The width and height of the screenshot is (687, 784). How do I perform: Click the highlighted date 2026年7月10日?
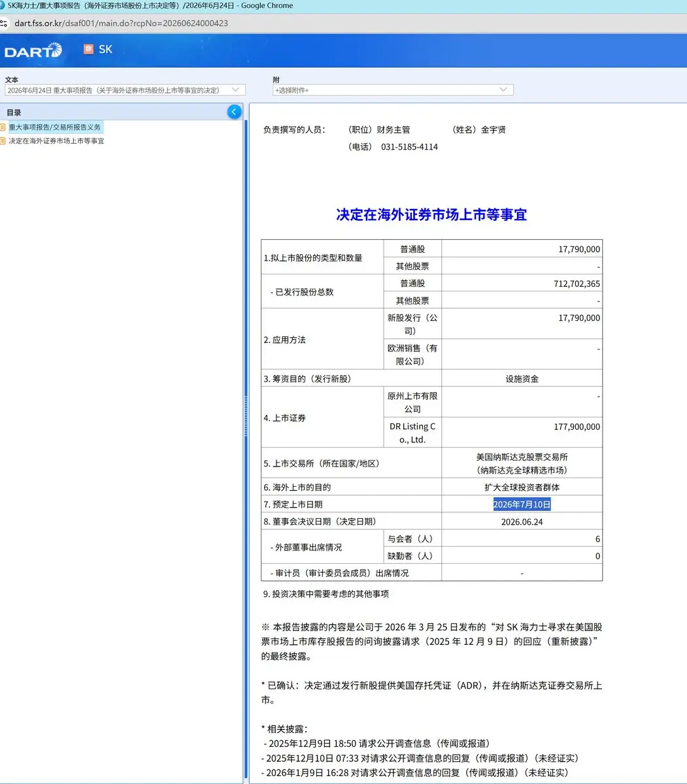522,504
